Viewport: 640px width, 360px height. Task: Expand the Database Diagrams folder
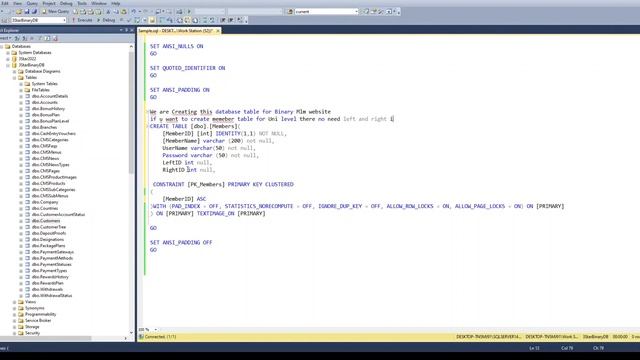tap(14, 71)
